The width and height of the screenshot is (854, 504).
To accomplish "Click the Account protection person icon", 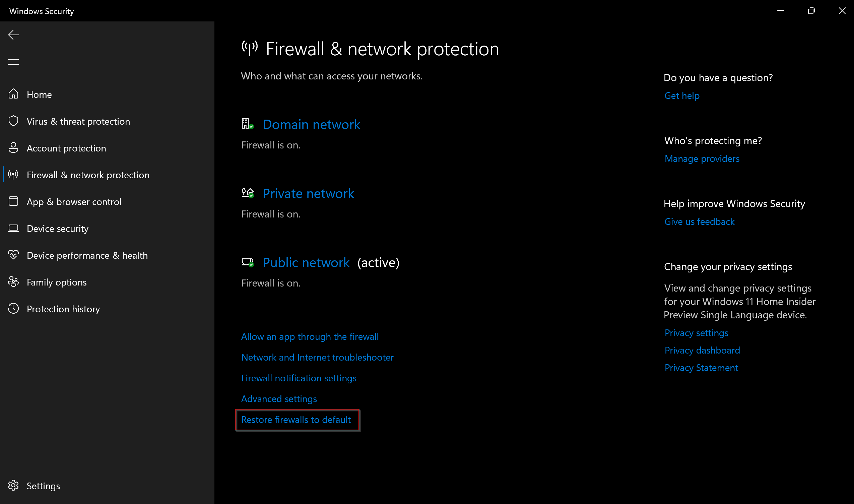I will 13,147.
